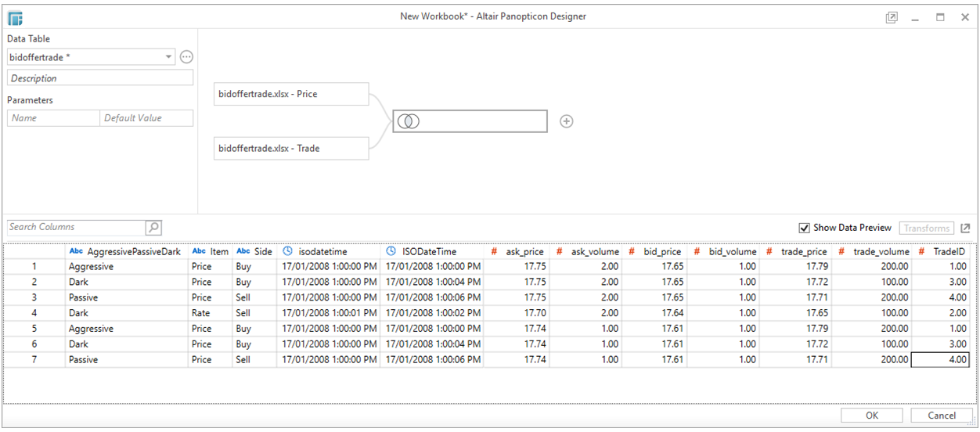The height and width of the screenshot is (432, 980).
Task: Close the Panopticon Designer window
Action: (964, 17)
